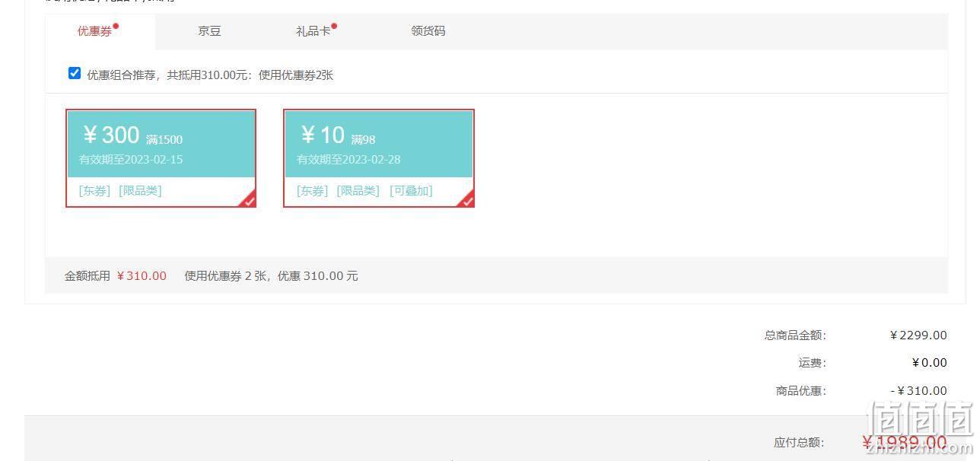The height and width of the screenshot is (461, 980).
Task: Uncheck the 优惠组合推荐 checkbox
Action: 75,74
